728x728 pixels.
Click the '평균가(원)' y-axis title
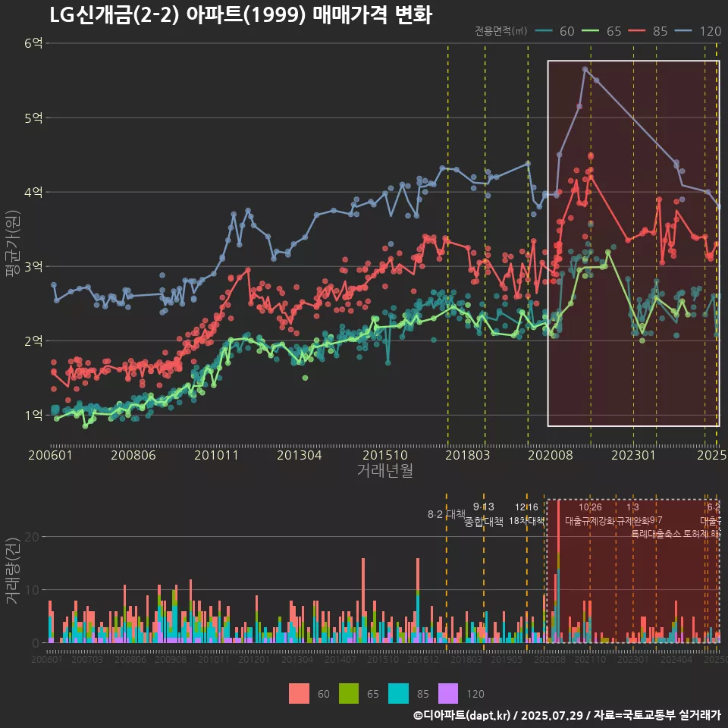click(13, 243)
